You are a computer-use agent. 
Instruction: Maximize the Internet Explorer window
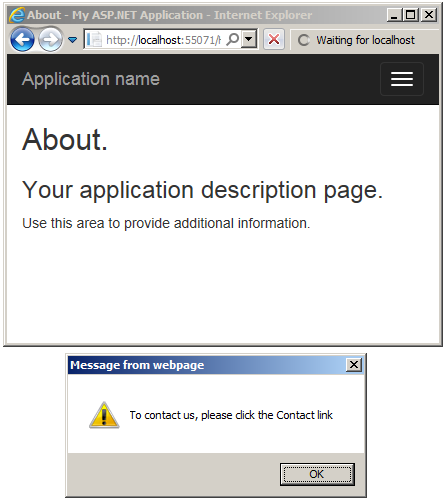click(410, 15)
